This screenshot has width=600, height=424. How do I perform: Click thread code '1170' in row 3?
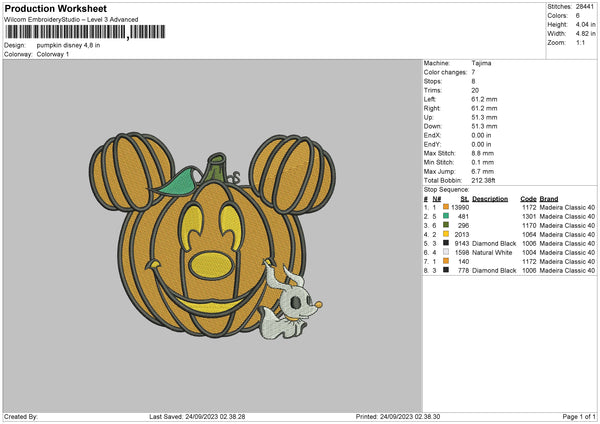click(529, 225)
